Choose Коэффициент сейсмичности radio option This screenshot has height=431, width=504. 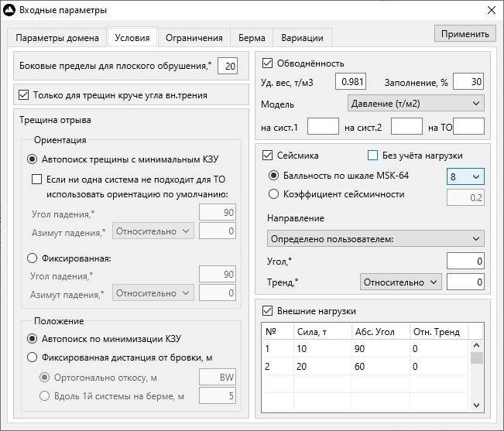click(273, 194)
